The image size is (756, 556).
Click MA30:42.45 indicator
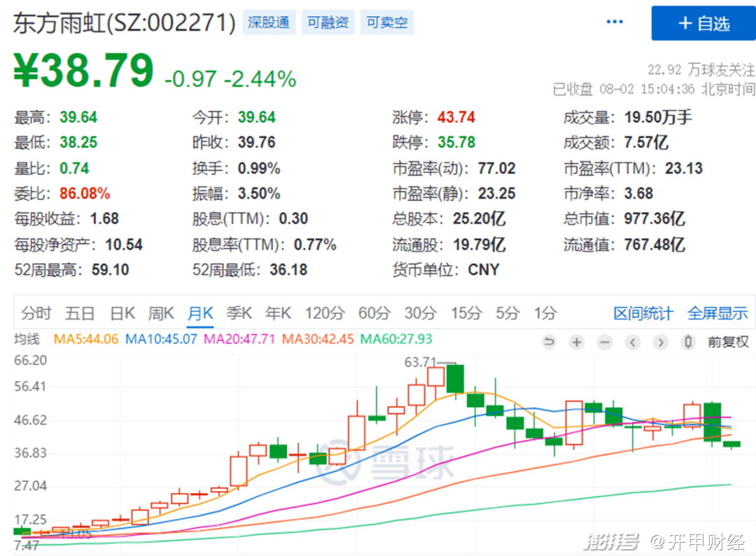(318, 339)
